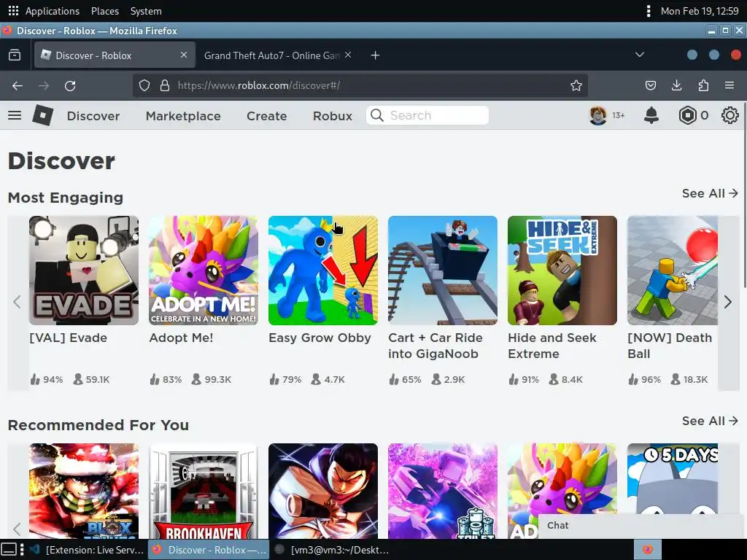The image size is (747, 560).
Task: Show desktop from bottom taskbar icon
Action: click(9, 550)
